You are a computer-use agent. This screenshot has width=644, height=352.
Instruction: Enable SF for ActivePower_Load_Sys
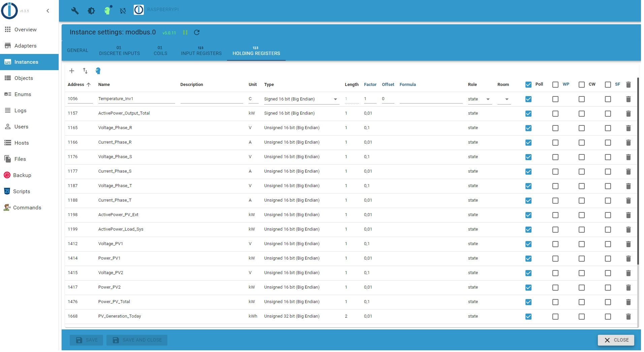(x=608, y=230)
